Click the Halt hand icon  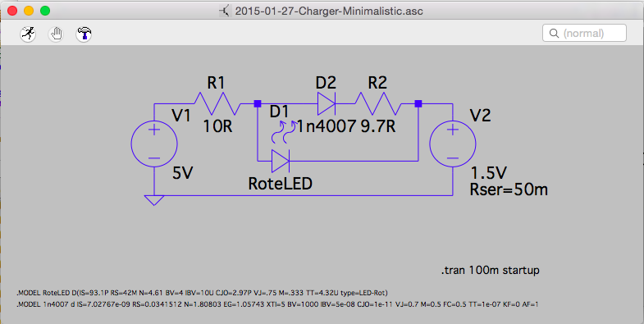[56, 34]
